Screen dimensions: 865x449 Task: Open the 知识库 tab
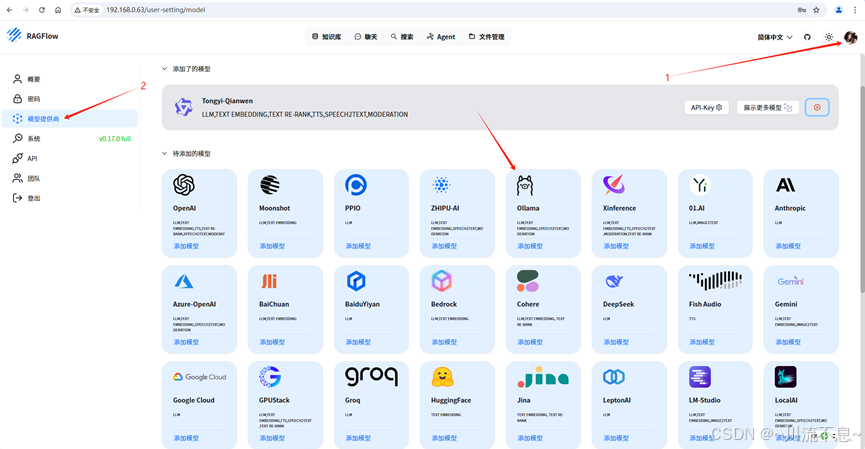(x=327, y=37)
